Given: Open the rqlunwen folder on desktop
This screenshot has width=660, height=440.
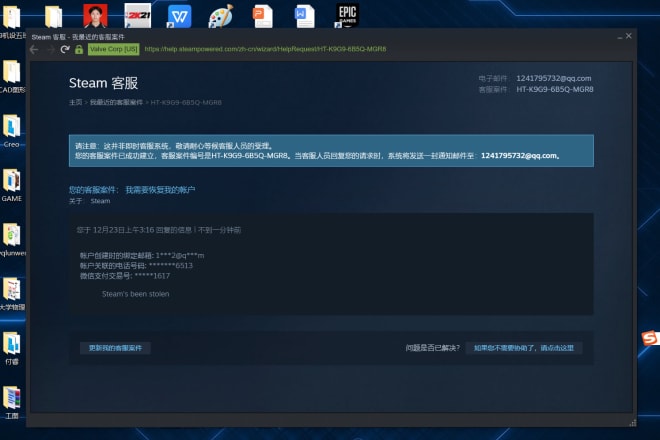Looking at the screenshot, I should [12, 239].
